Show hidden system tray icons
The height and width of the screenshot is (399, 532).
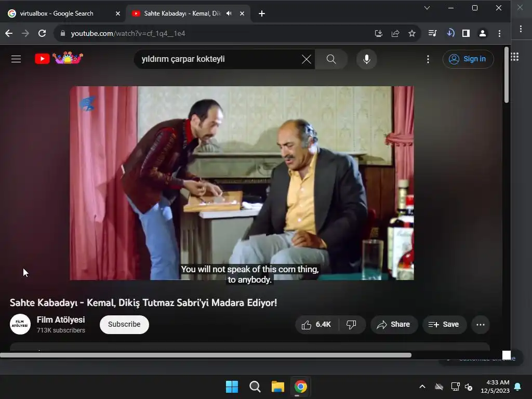click(x=422, y=387)
